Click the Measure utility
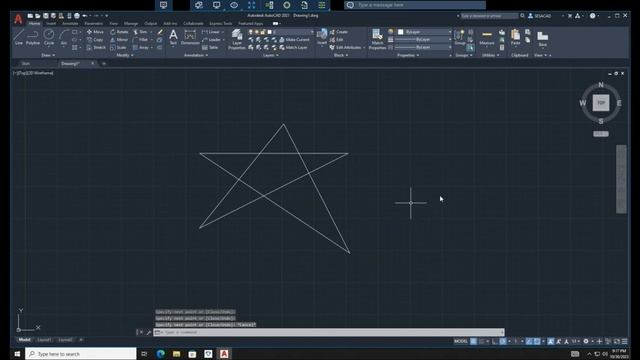 point(487,38)
